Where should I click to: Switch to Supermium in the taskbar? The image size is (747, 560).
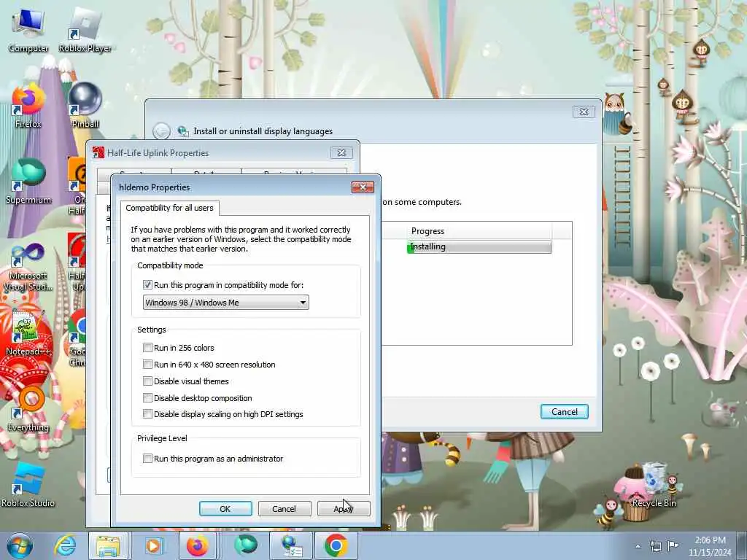245,545
